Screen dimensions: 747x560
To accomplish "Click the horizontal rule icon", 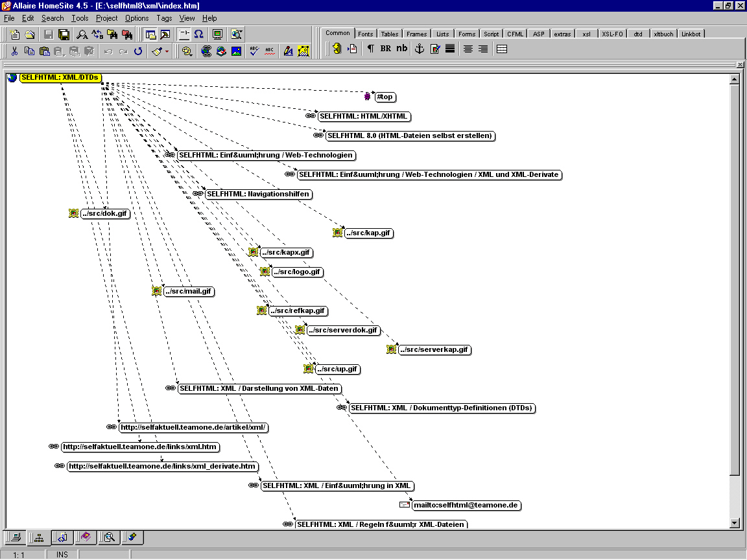I will 450,49.
